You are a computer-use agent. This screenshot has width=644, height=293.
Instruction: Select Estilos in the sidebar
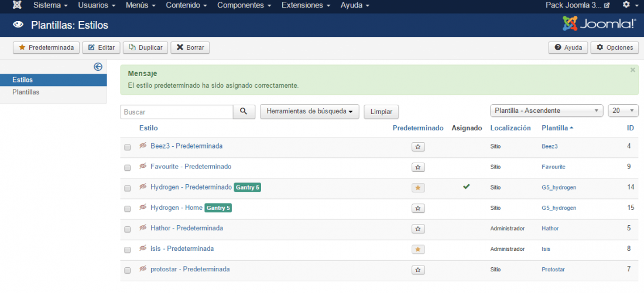pyautogui.click(x=53, y=80)
